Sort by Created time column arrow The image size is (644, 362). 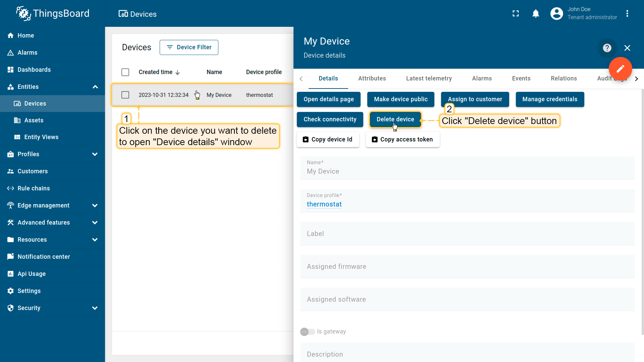(x=177, y=73)
